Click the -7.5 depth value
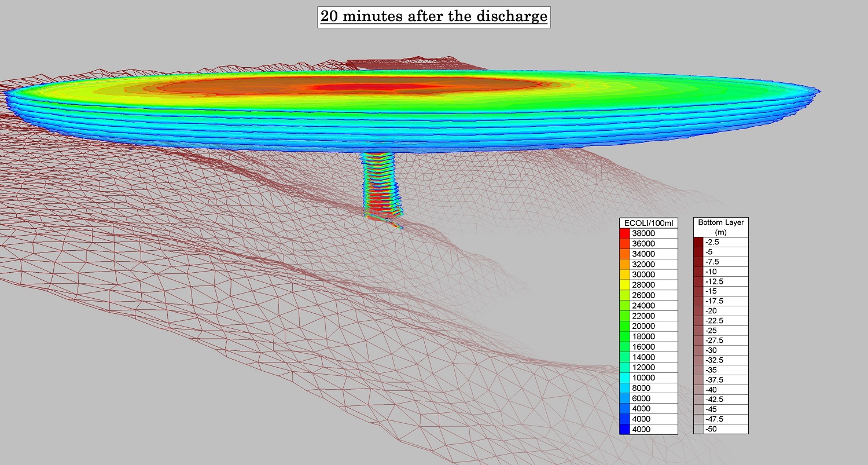The width and height of the screenshot is (868, 465). (713, 262)
